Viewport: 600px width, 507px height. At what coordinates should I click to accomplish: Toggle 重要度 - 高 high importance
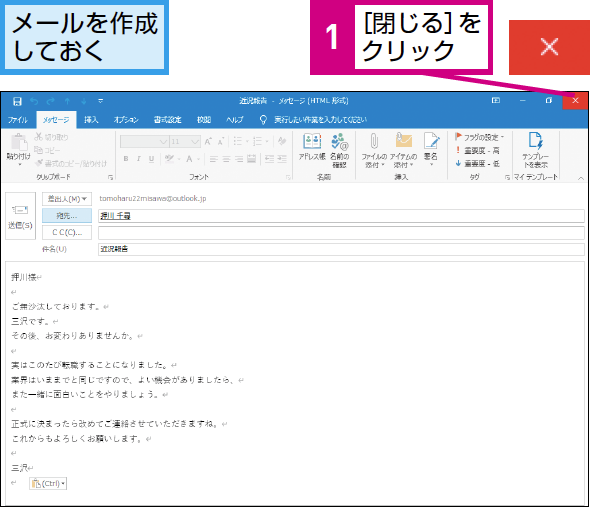[x=478, y=150]
